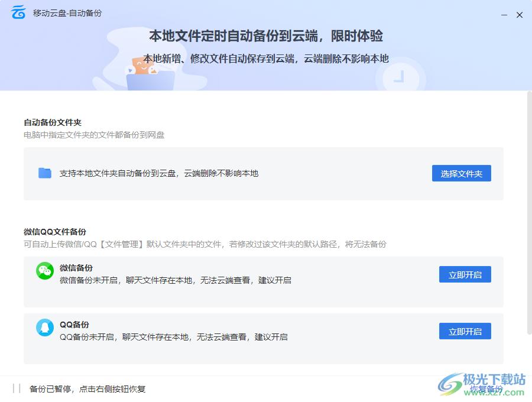The image size is (532, 402).
Task: Select the 微信备份 title text
Action: [76, 268]
